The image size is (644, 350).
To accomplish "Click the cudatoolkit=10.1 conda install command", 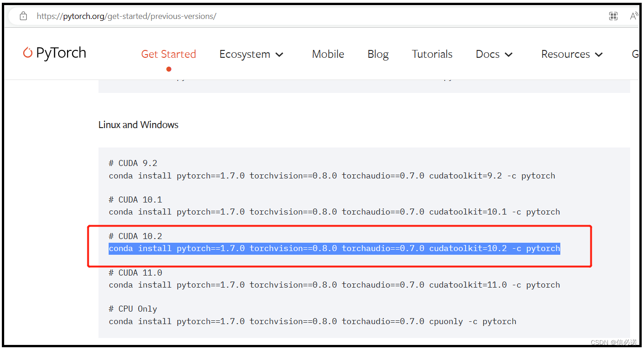I will [334, 212].
